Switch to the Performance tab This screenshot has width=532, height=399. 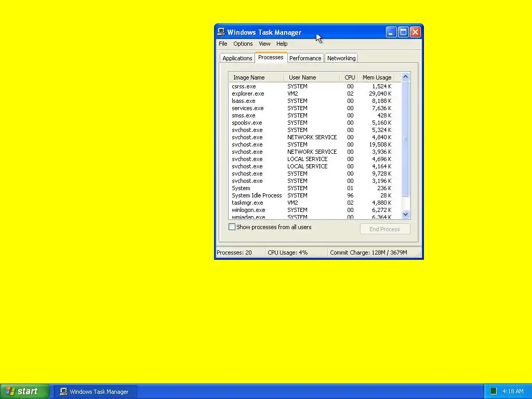305,58
